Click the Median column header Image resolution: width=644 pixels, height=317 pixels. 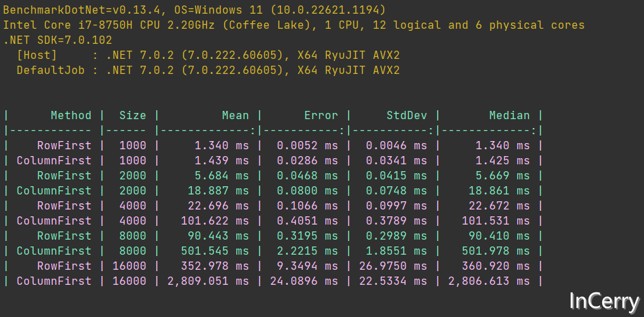509,116
